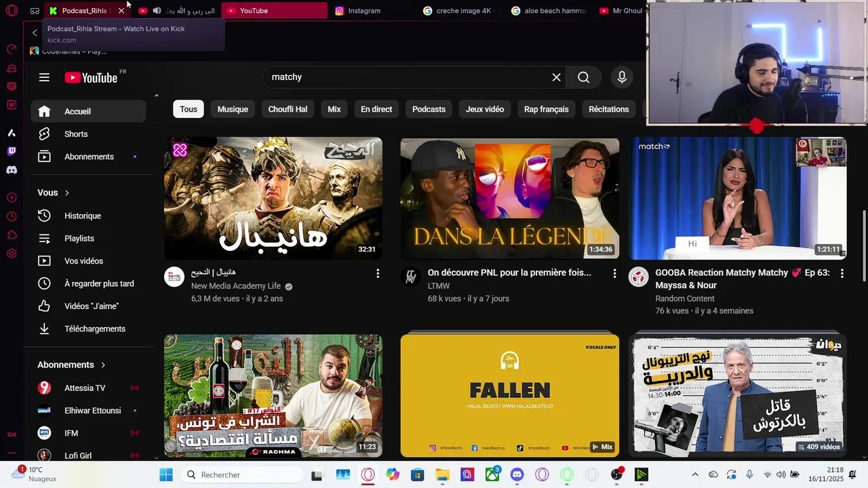Open YouTube hamburger guide menu
Image resolution: width=868 pixels, height=488 pixels.
coord(44,77)
